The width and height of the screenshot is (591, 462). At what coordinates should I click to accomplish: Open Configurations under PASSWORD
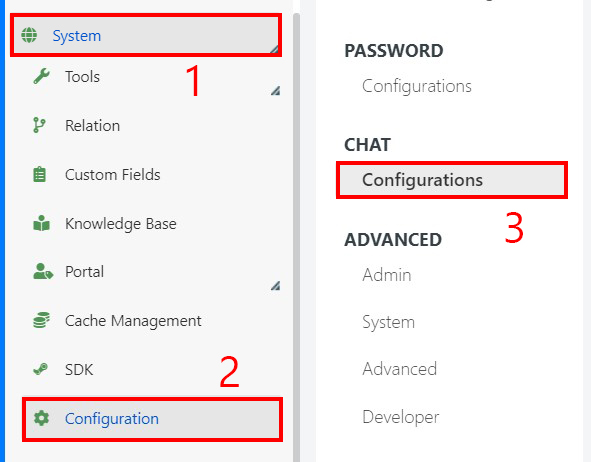(417, 86)
